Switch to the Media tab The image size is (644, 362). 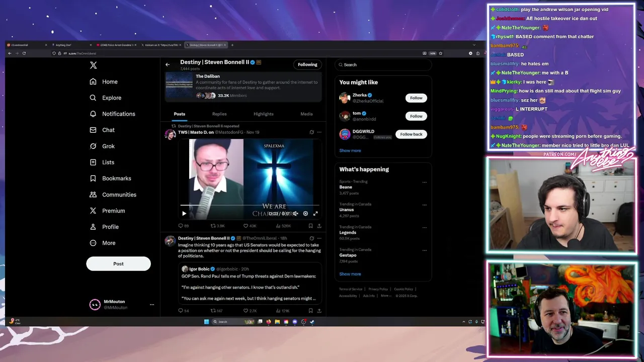point(306,114)
